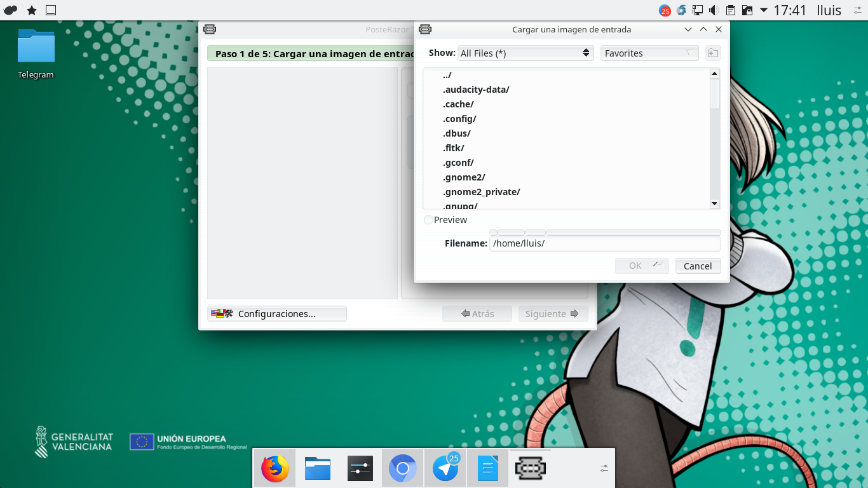Open Configuraciones in PosteRazor window
868x488 pixels.
tap(277, 314)
